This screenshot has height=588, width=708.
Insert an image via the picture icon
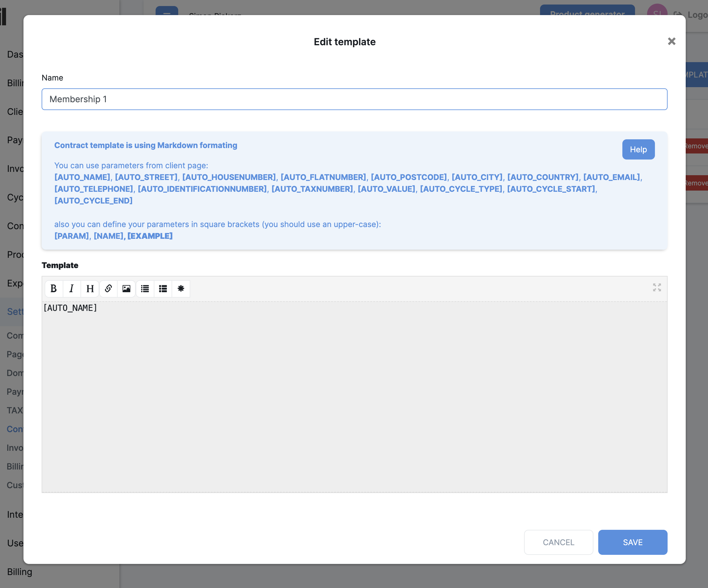[126, 289]
